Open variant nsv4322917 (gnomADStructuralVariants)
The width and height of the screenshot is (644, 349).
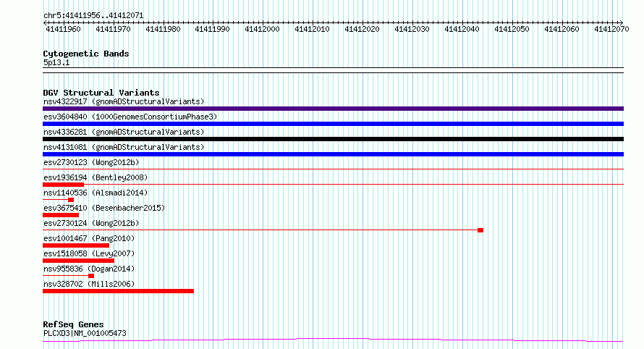pyautogui.click(x=124, y=101)
